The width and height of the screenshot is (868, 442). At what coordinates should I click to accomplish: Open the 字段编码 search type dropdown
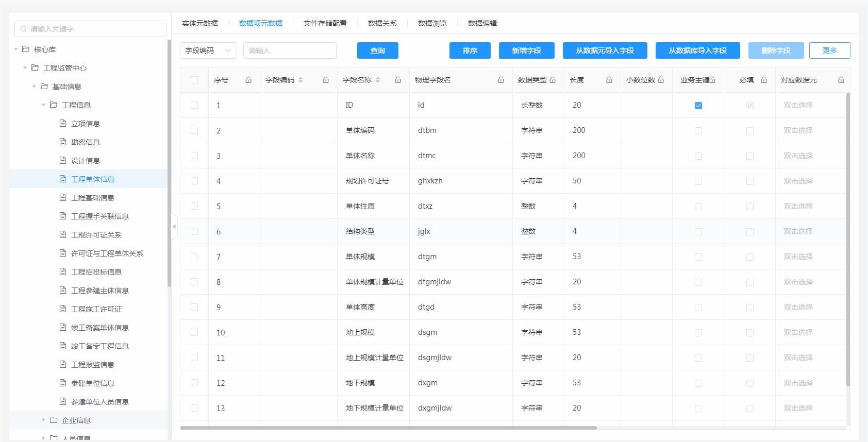pyautogui.click(x=208, y=50)
